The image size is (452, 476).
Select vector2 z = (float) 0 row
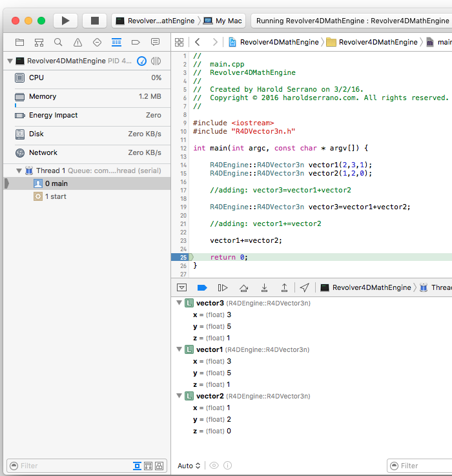311,431
